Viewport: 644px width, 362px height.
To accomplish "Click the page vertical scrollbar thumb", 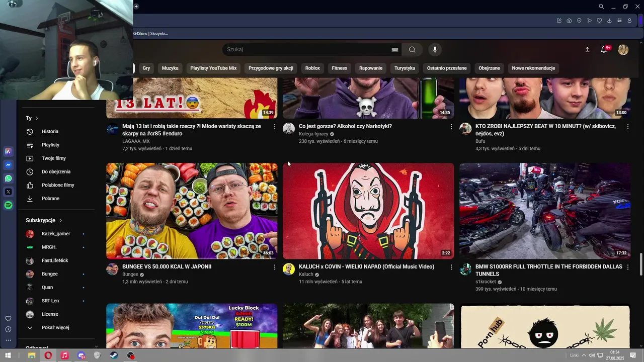I will pos(641,264).
